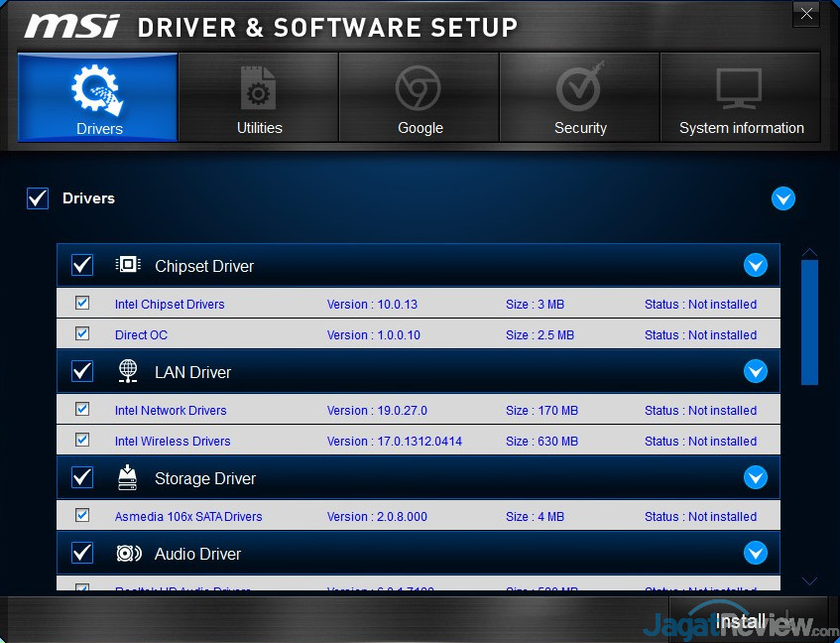Open the Drivers gear icon tab
The image size is (840, 643).
coord(97,90)
